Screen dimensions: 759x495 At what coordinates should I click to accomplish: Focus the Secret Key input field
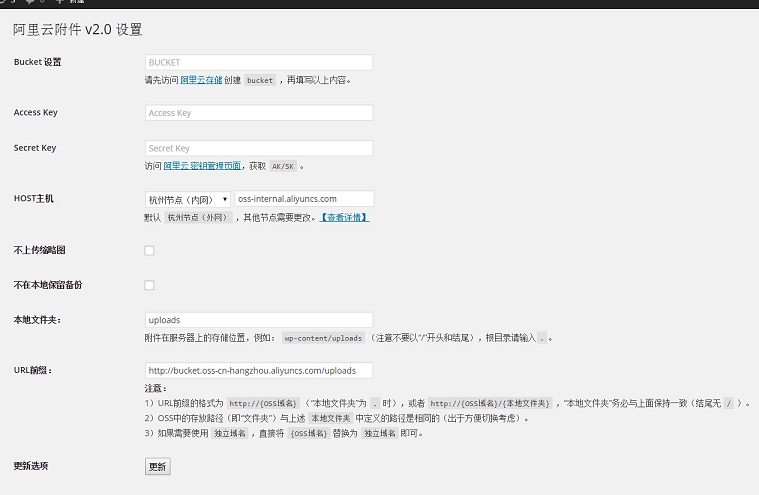258,148
